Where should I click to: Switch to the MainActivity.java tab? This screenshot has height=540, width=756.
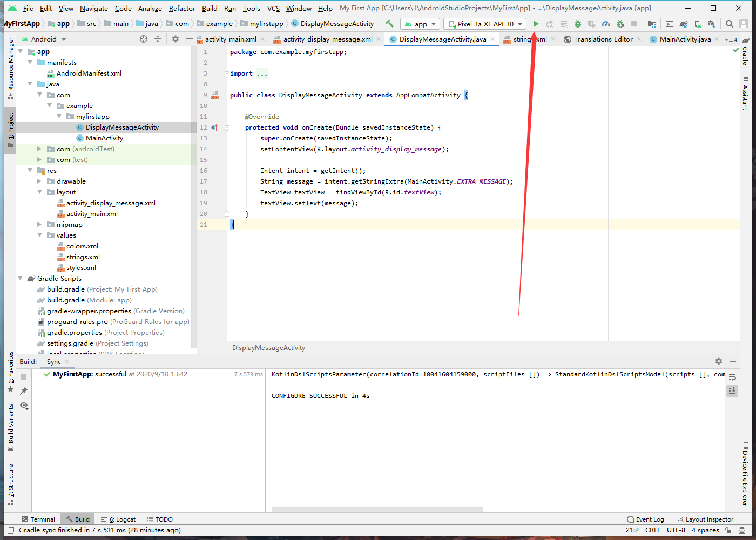click(x=685, y=39)
